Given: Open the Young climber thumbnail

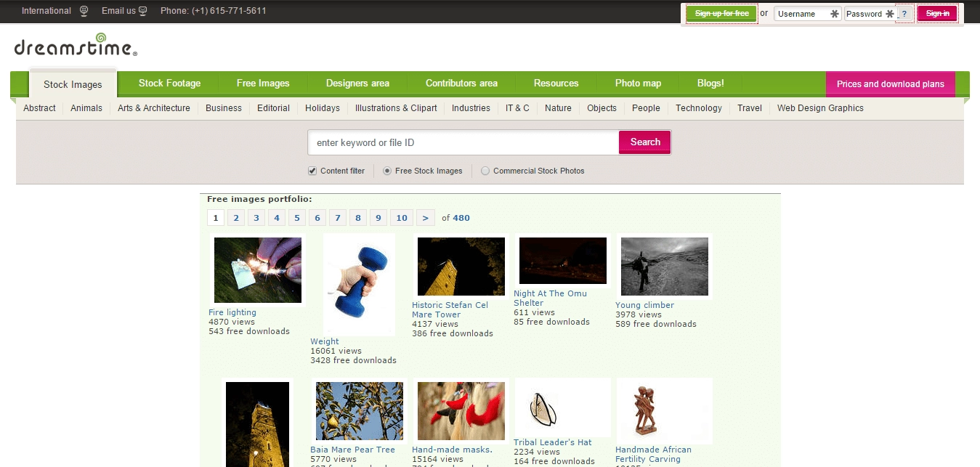Looking at the screenshot, I should coord(665,267).
